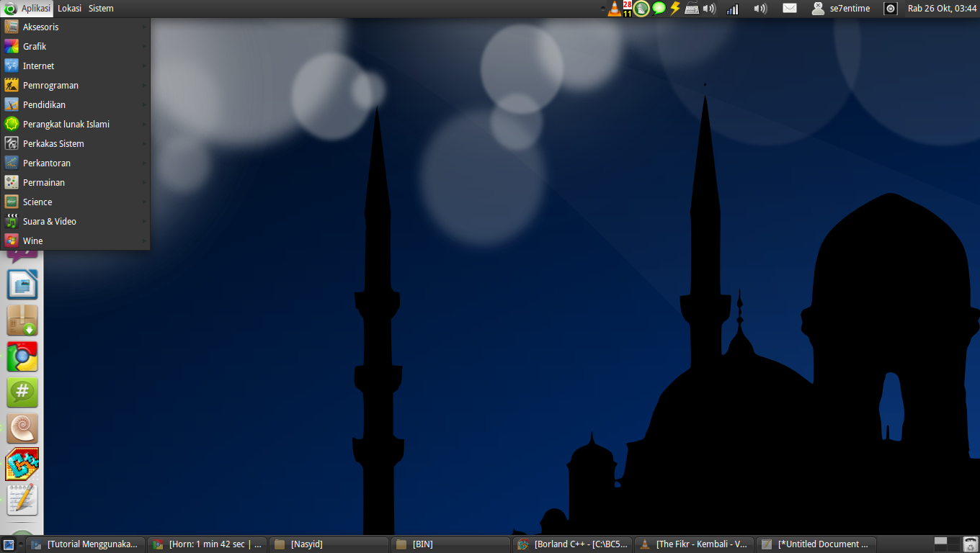Open LibreOffice Writer from the dock
This screenshot has width=980, height=553.
(x=22, y=284)
